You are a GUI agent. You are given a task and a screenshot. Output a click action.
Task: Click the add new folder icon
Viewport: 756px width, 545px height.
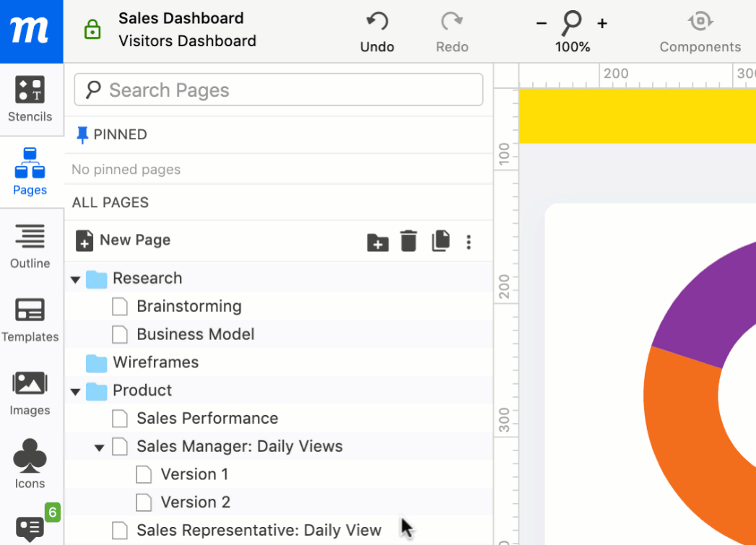[x=377, y=242]
